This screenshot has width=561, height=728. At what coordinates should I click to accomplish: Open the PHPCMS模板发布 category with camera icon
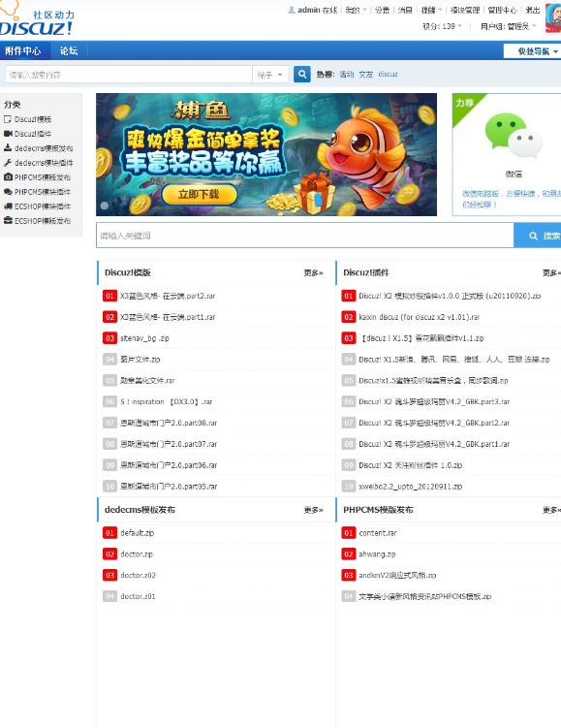[37, 176]
